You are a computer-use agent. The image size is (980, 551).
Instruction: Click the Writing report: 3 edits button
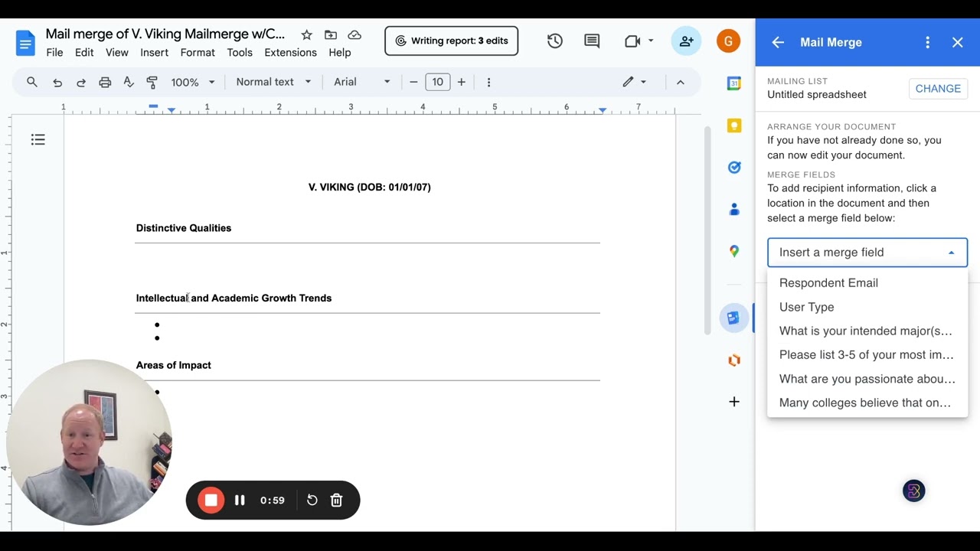(x=452, y=41)
